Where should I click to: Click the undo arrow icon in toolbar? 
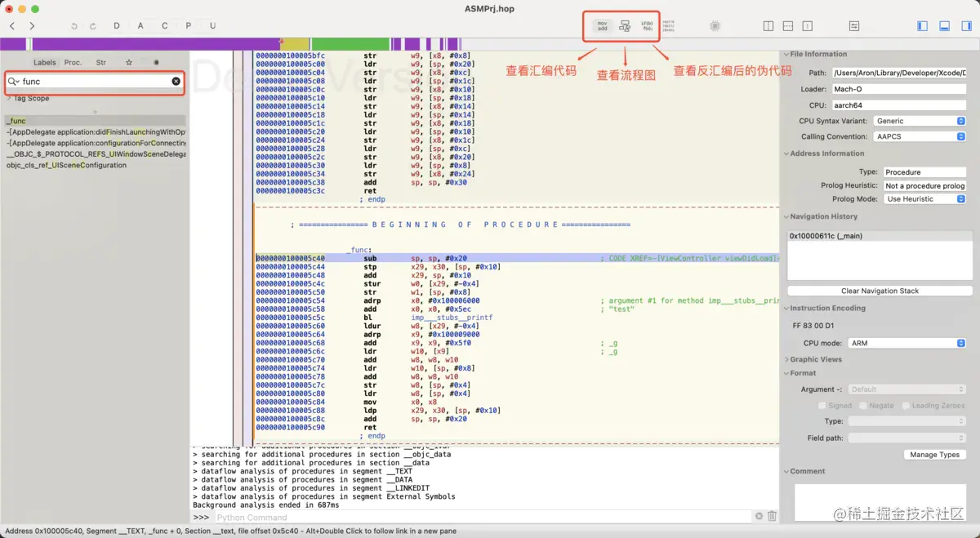click(x=74, y=26)
